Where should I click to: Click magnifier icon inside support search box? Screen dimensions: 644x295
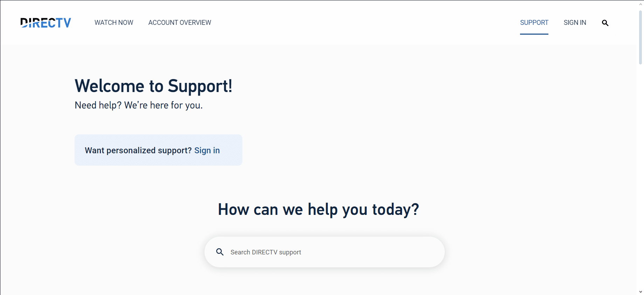[220, 252]
